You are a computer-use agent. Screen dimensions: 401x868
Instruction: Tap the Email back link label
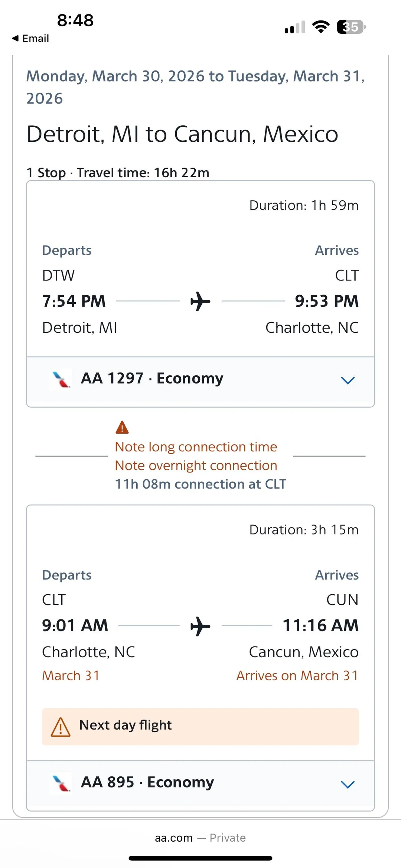click(36, 39)
